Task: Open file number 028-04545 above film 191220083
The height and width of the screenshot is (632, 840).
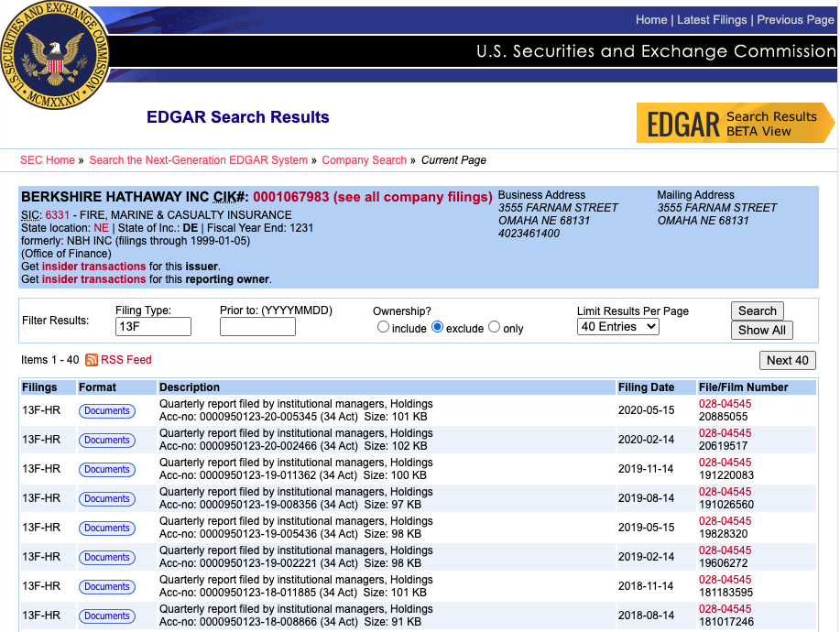Action: coord(725,463)
